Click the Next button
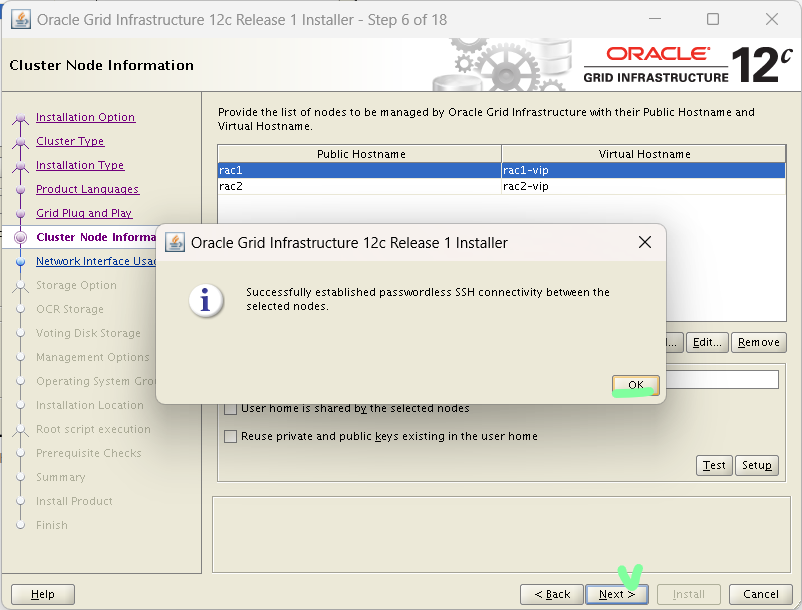 617,594
